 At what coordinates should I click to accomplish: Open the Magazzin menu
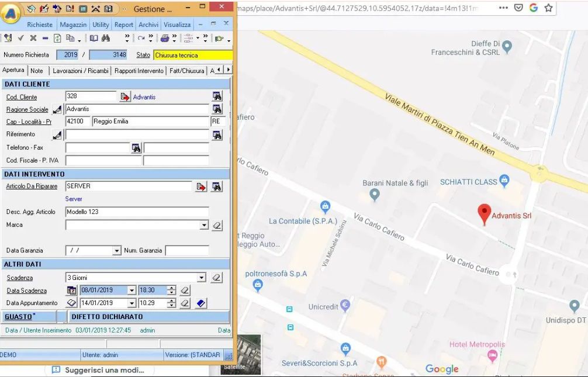pyautogui.click(x=73, y=25)
